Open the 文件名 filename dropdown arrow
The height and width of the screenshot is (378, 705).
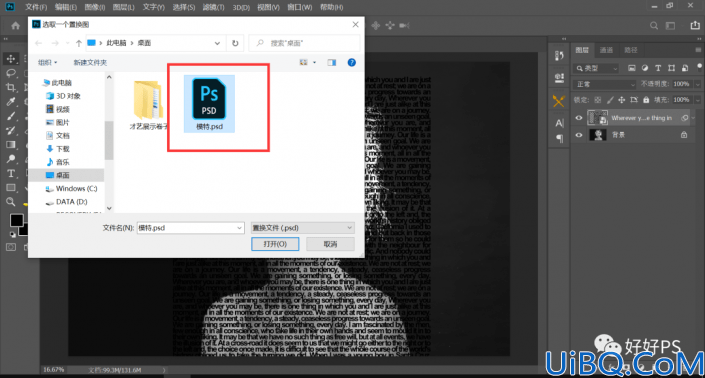tap(239, 228)
